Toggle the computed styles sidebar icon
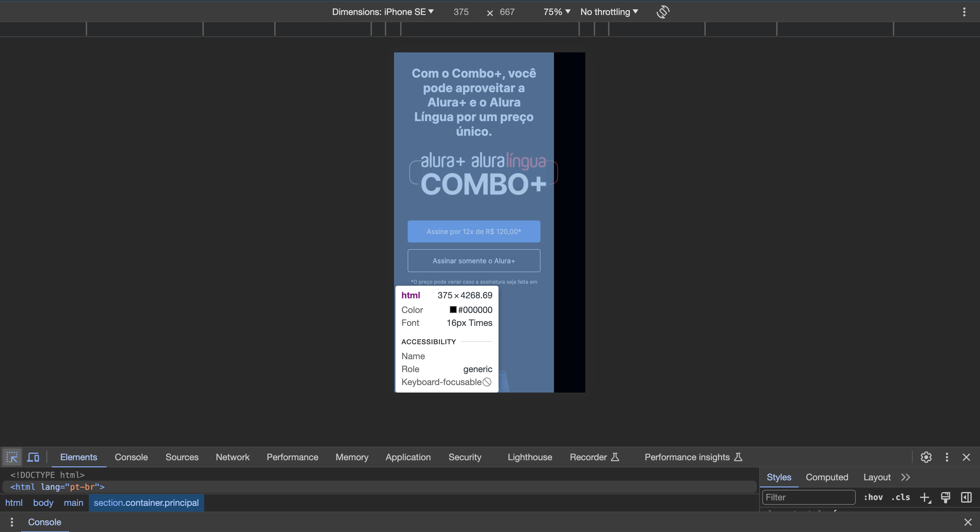Image resolution: width=980 pixels, height=532 pixels. coord(966,497)
